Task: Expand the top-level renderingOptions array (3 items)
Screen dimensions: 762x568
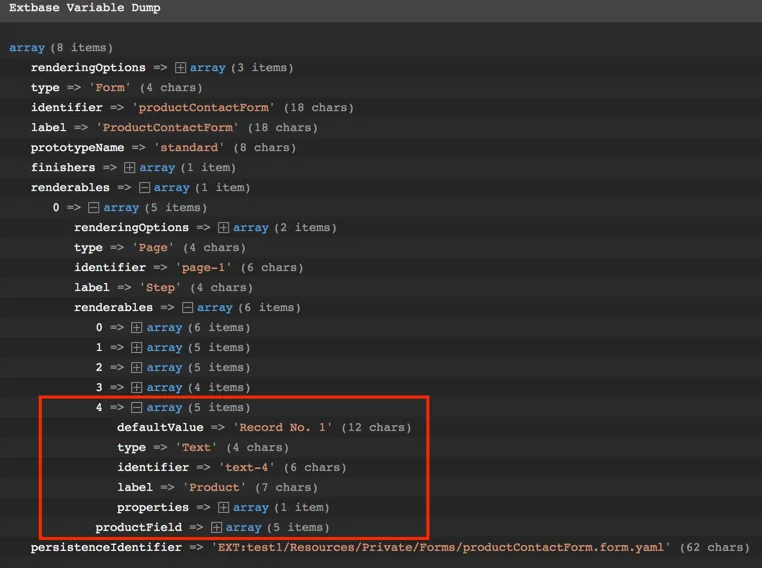Action: point(180,68)
